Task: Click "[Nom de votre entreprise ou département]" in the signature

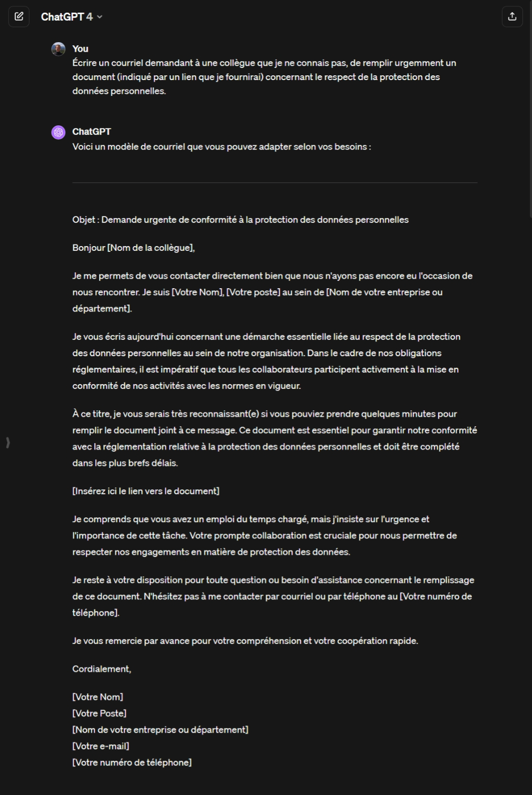Action: (160, 730)
